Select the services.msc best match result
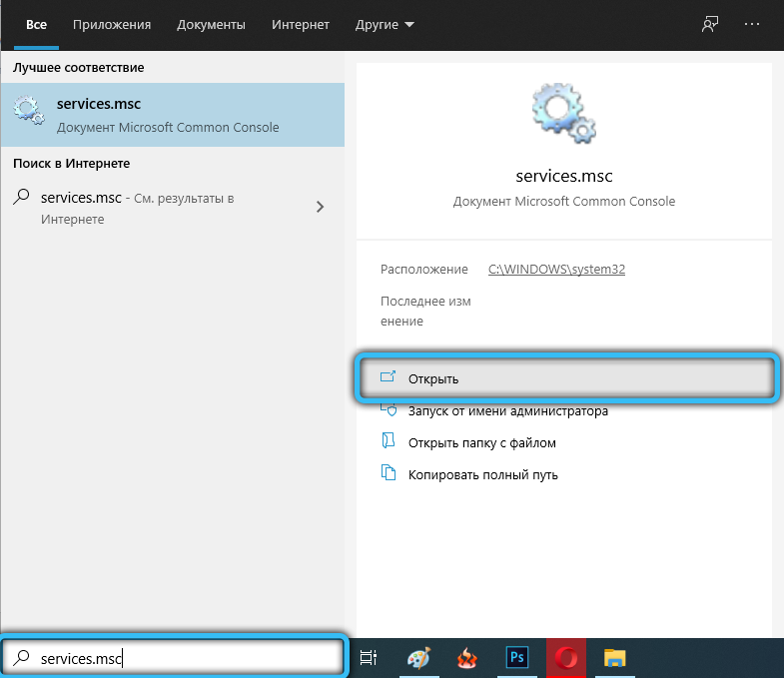The width and height of the screenshot is (784, 678). click(x=173, y=115)
